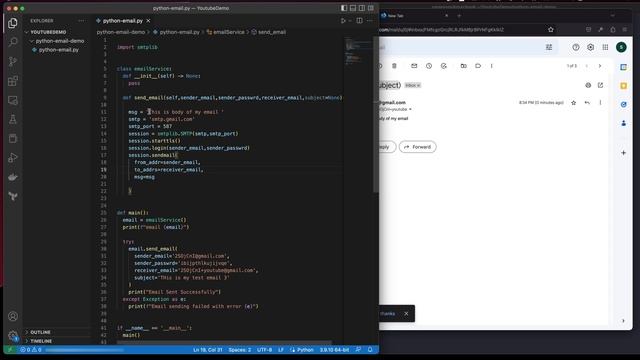The width and height of the screenshot is (640, 360).
Task: Open the Source Control view in VS Code
Action: (13, 61)
